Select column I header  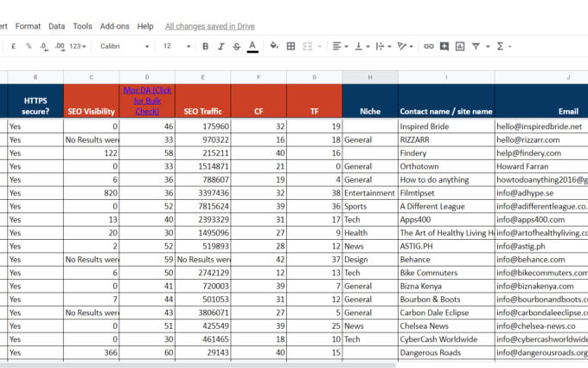[x=446, y=77]
